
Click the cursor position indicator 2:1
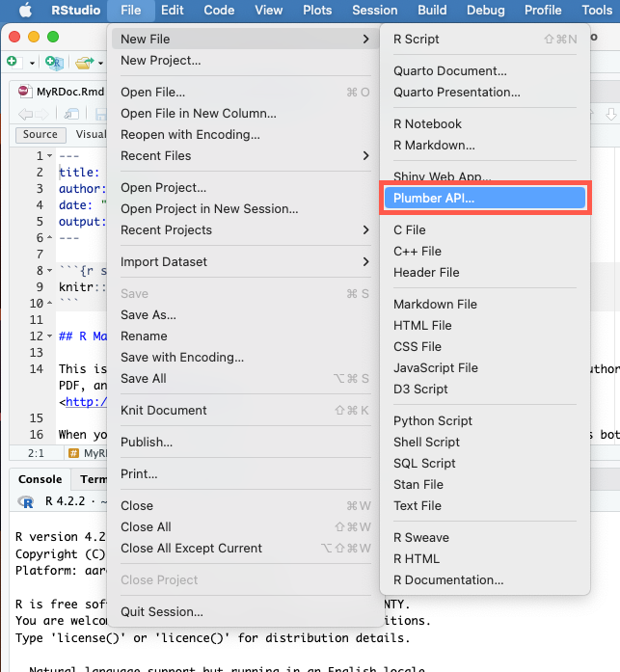36,453
